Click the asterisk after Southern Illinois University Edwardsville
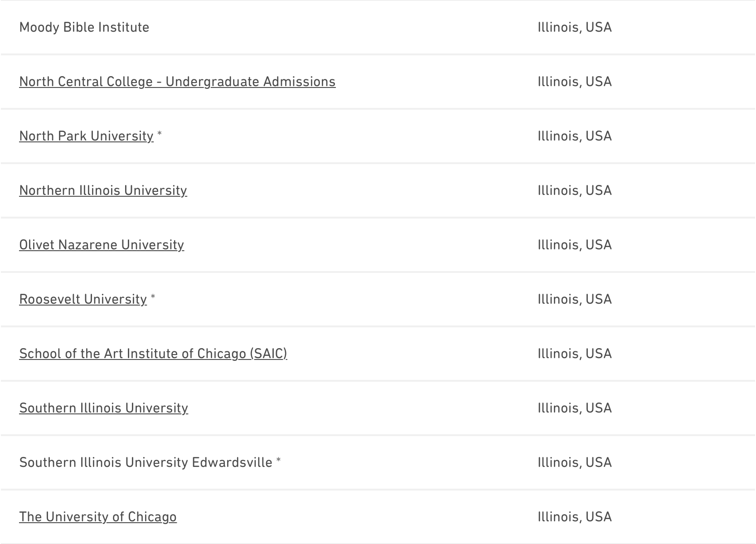 click(279, 461)
